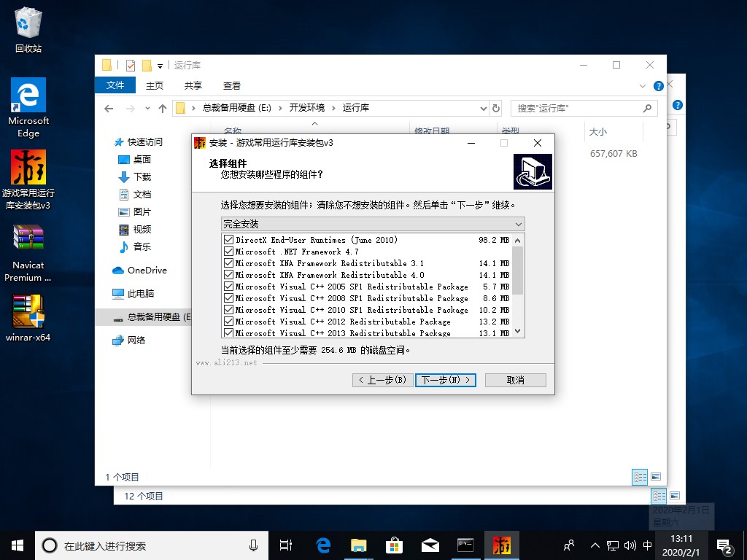Image resolution: width=747 pixels, height=560 pixels.
Task: Open File Explorer from the taskbar
Action: pos(358,545)
